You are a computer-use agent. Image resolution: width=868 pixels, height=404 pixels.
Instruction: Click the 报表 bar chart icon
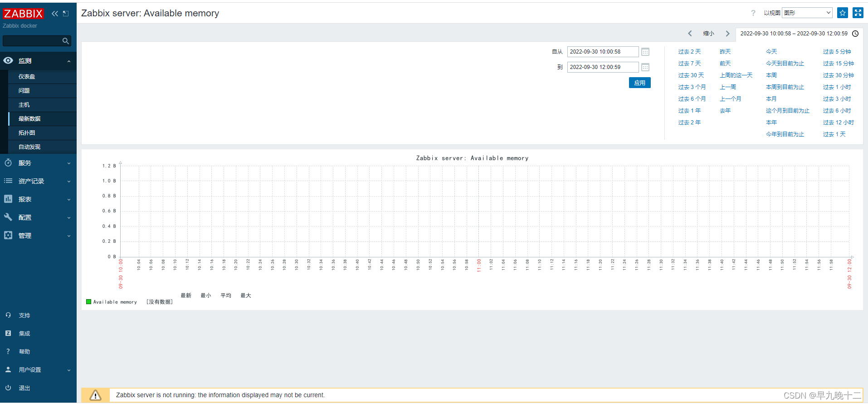point(8,199)
